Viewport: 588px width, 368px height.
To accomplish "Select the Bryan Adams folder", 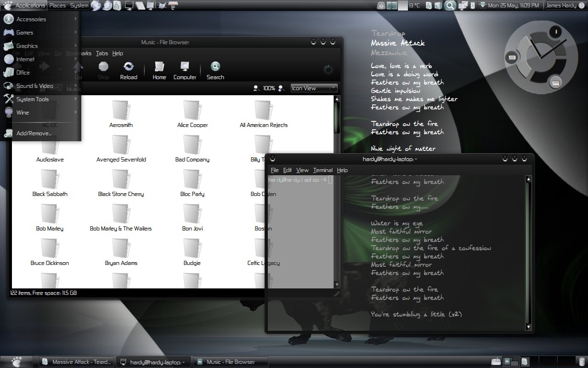I will tap(121, 253).
